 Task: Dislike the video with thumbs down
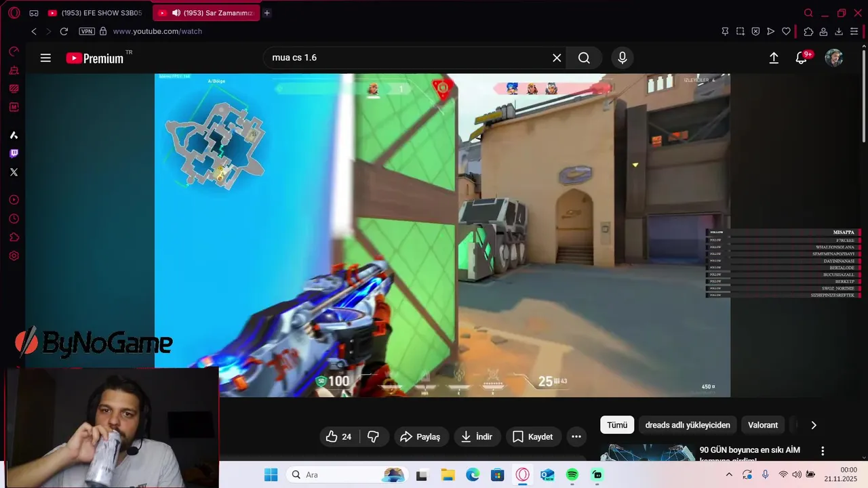coord(374,436)
